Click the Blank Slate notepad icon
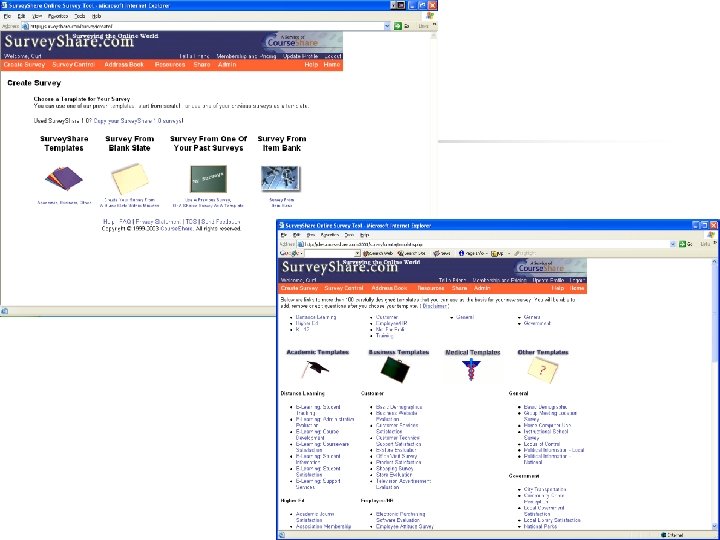This screenshot has height=540, width=720. pyautogui.click(x=130, y=178)
